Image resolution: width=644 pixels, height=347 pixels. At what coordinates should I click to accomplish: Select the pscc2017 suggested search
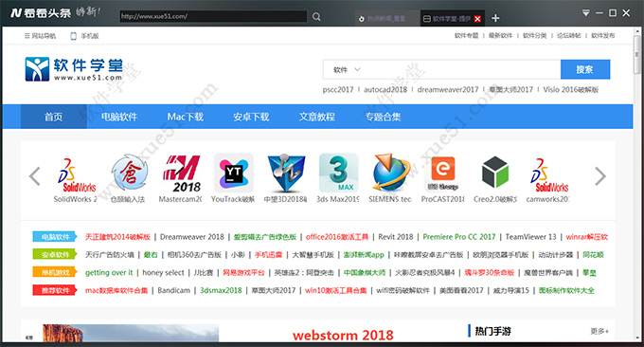tap(337, 90)
